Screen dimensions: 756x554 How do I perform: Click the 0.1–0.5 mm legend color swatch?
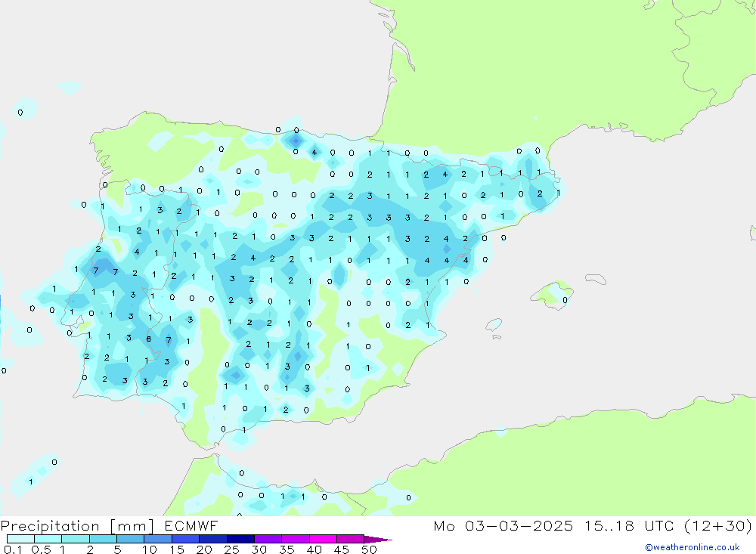pyautogui.click(x=20, y=539)
